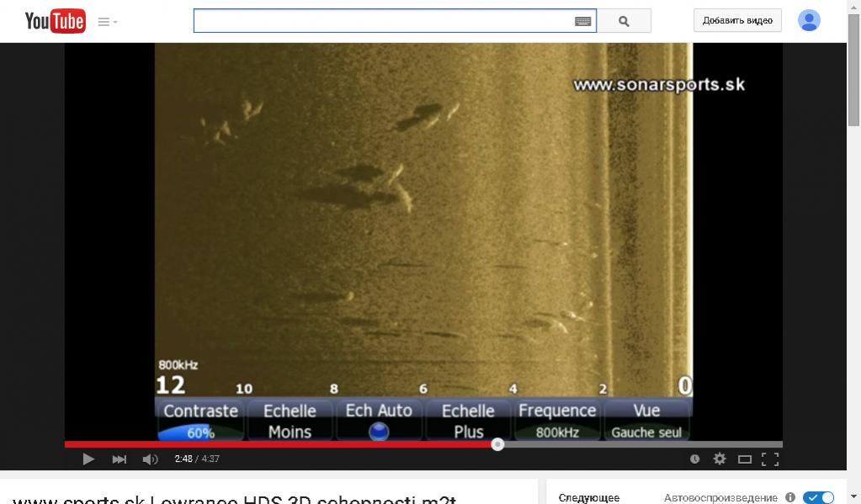Image resolution: width=861 pixels, height=504 pixels.
Task: Click the video progress bar scrubber
Action: tap(497, 444)
